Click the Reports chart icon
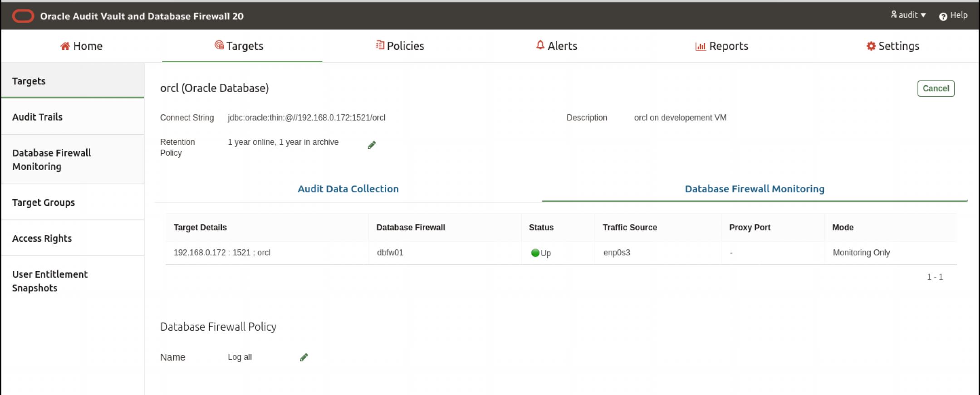This screenshot has width=980, height=395. [x=701, y=46]
